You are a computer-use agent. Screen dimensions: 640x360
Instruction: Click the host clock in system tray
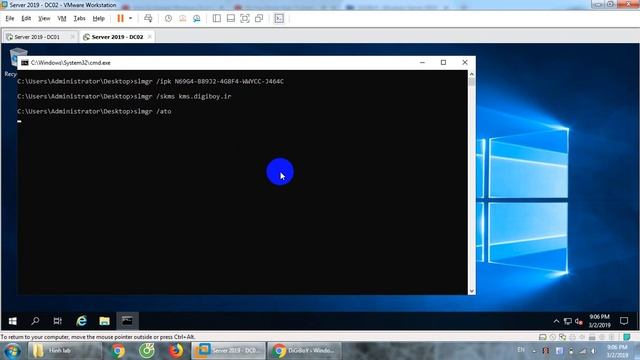pyautogui.click(x=617, y=351)
